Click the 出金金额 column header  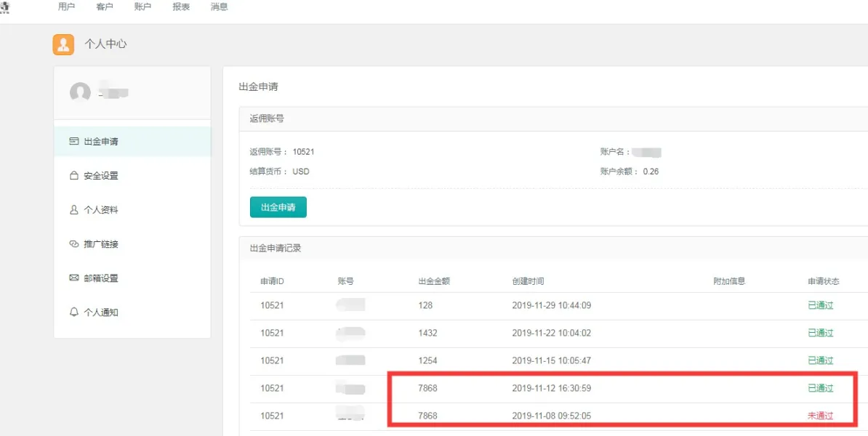[x=434, y=281]
